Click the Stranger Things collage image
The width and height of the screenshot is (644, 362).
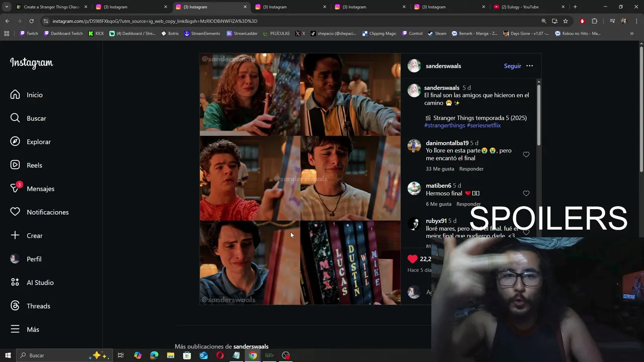[x=300, y=179]
